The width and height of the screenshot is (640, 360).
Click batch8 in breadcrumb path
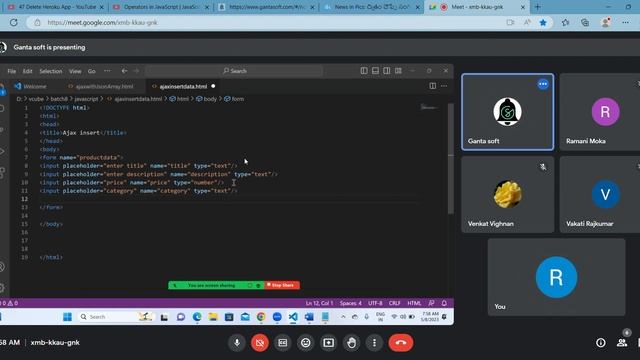(x=59, y=99)
